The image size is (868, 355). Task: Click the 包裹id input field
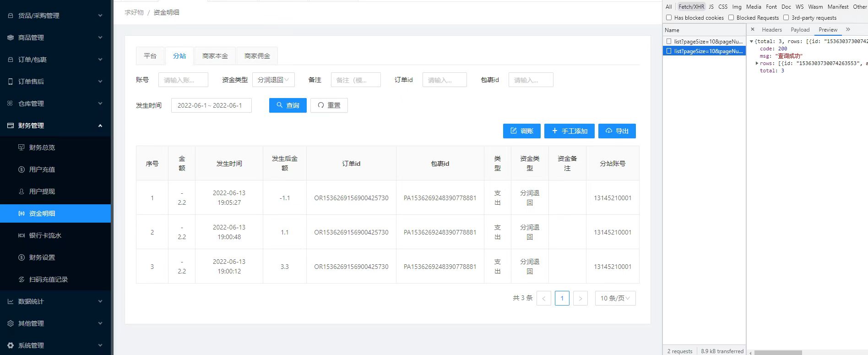[531, 80]
